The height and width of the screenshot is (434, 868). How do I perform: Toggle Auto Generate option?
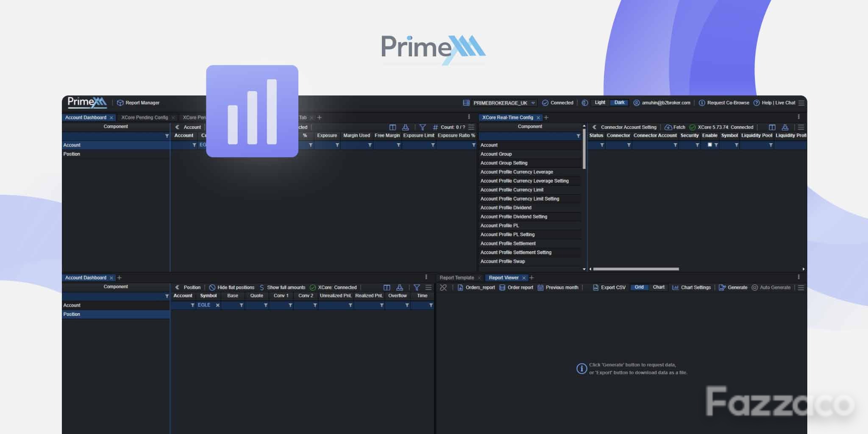point(771,287)
